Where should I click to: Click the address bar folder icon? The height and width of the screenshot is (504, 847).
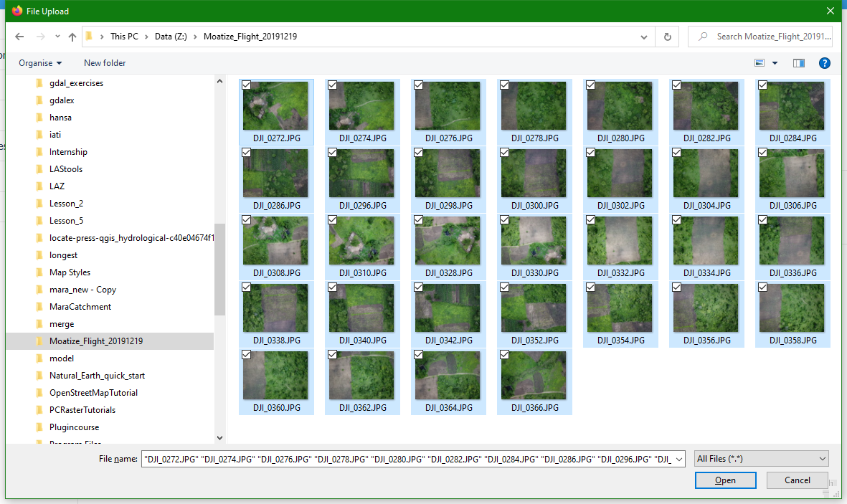click(x=89, y=36)
